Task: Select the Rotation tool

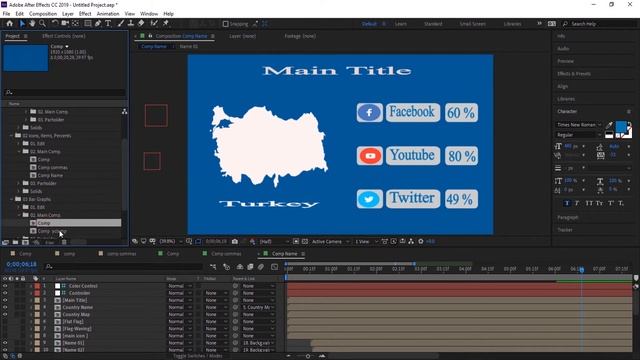Action: click(x=54, y=24)
